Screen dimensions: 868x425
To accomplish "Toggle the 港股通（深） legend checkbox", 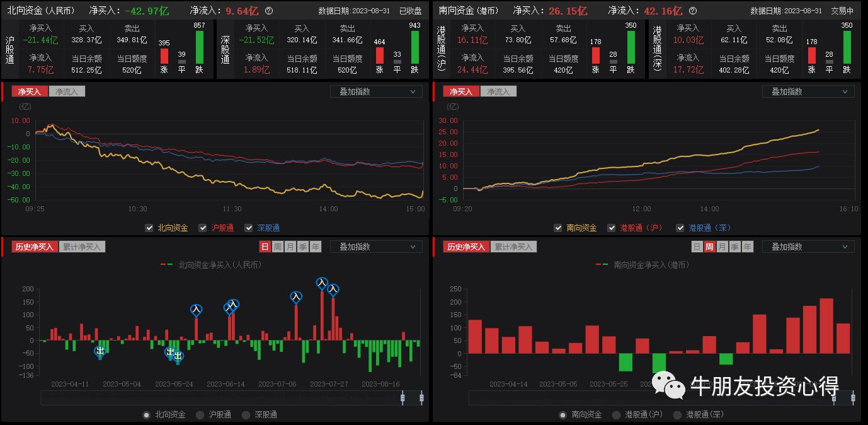I will click(680, 228).
